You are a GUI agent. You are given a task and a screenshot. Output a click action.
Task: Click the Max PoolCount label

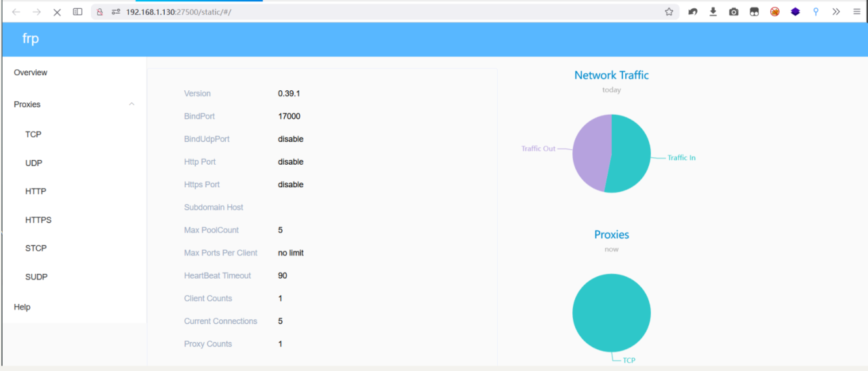212,230
